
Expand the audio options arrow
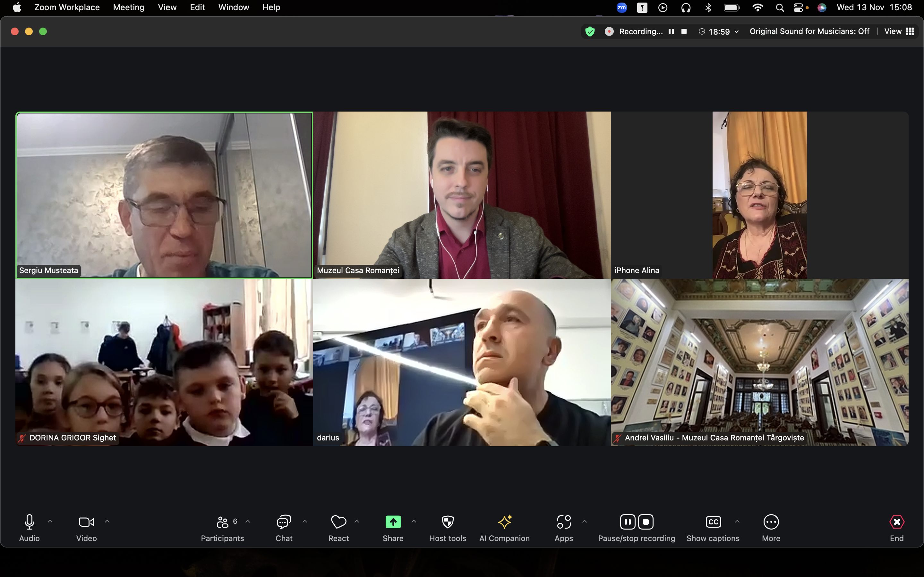(x=50, y=521)
